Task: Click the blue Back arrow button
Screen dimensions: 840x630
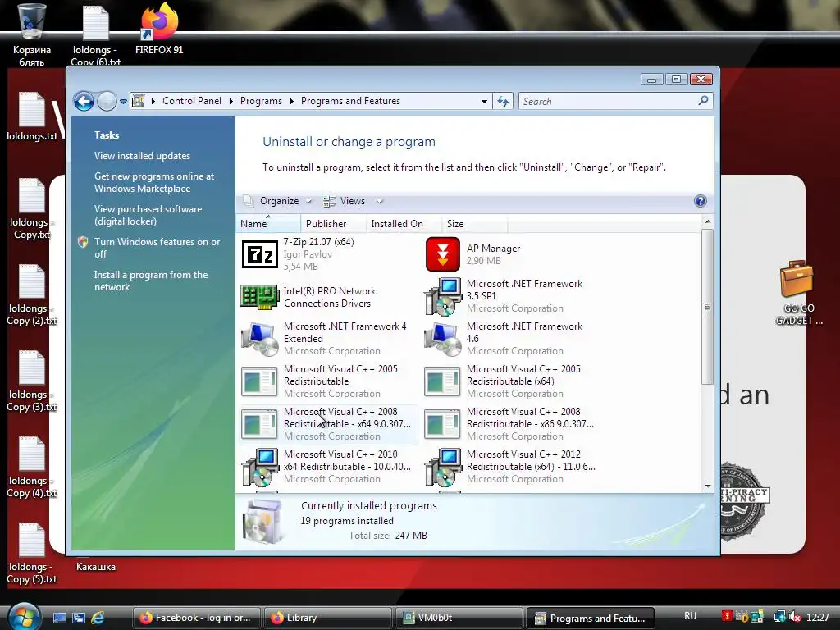Action: 84,101
